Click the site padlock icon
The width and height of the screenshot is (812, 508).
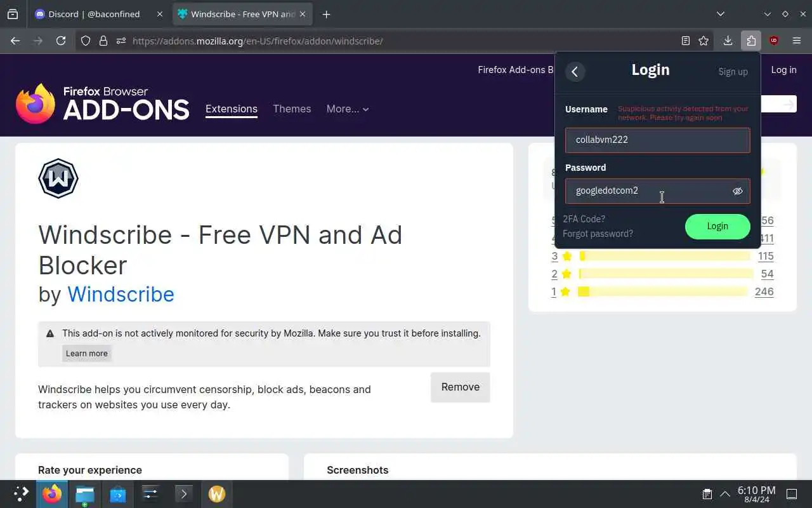[103, 41]
